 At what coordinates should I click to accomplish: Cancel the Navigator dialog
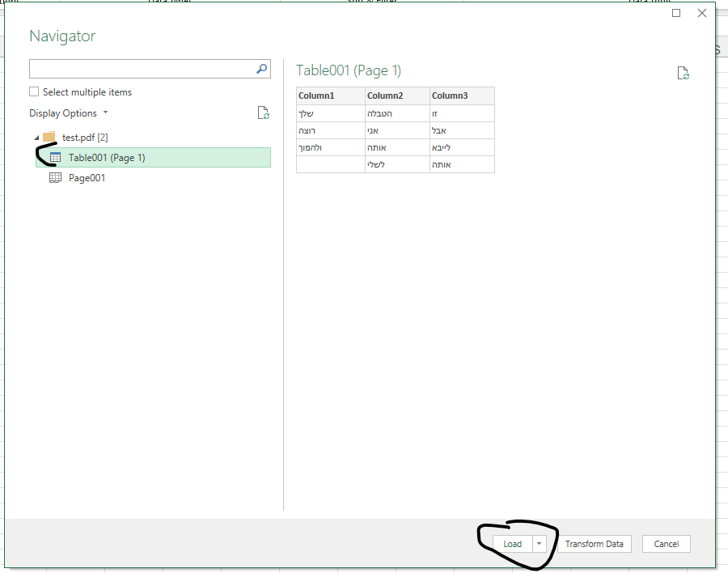666,544
